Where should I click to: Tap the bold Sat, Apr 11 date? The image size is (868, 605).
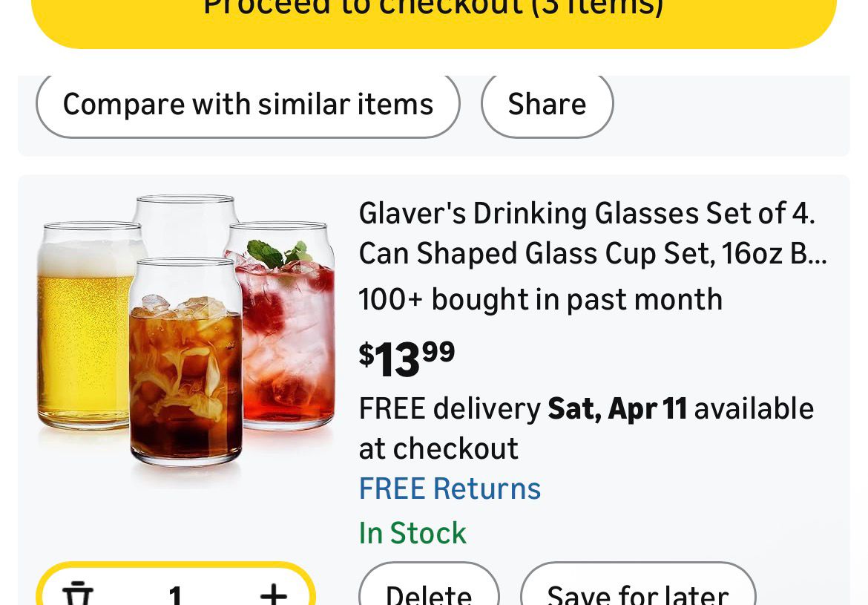[617, 409]
